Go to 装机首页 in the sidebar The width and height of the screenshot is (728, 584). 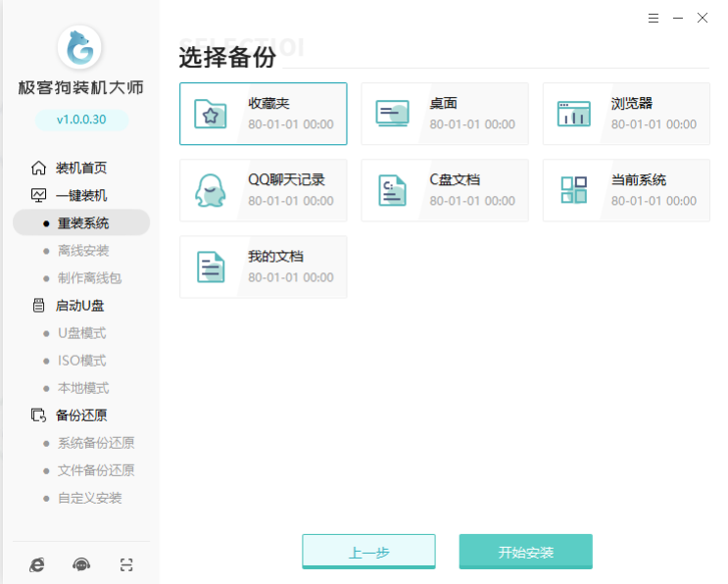[80, 168]
